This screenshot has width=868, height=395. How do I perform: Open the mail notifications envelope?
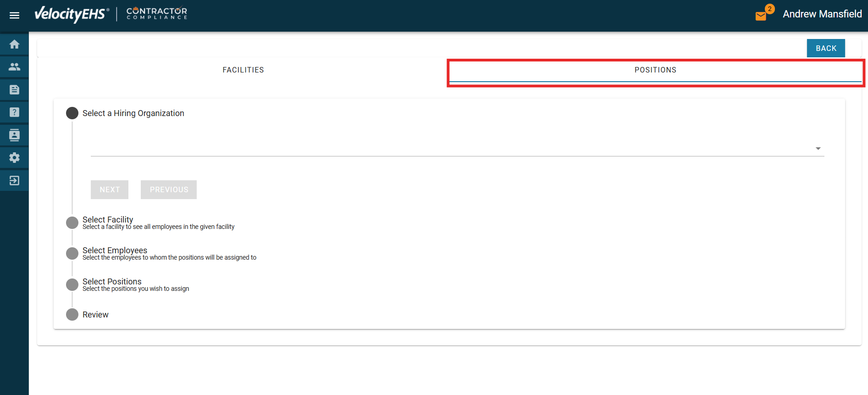click(761, 16)
